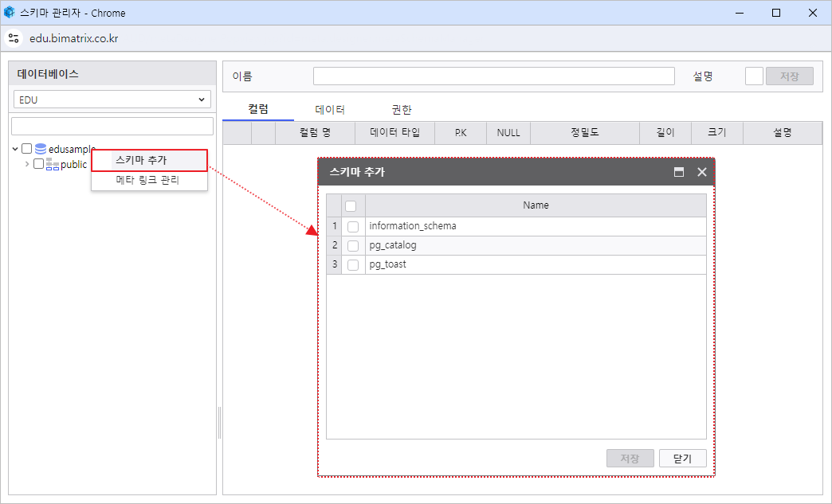Image resolution: width=832 pixels, height=504 pixels.
Task: Check the information_schema row checkbox
Action: 353,227
